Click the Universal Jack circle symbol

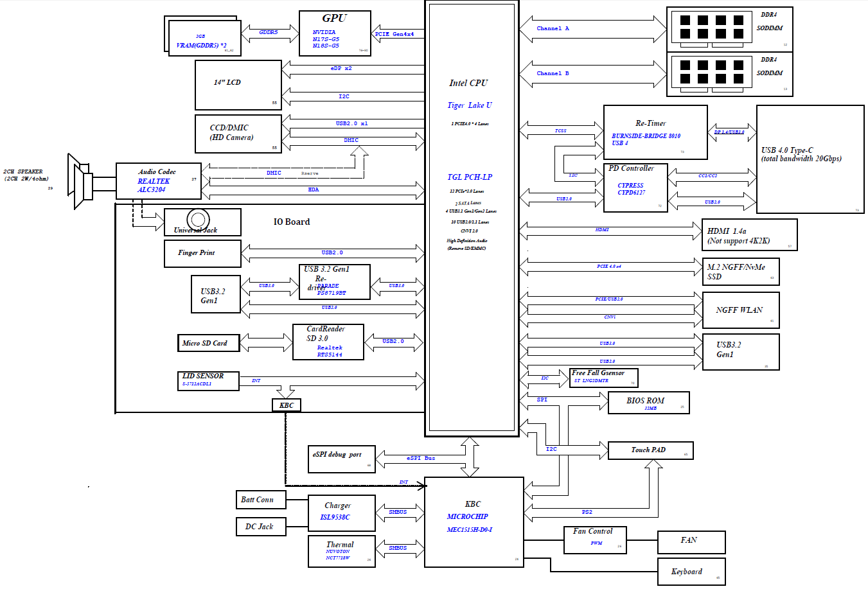[198, 220]
